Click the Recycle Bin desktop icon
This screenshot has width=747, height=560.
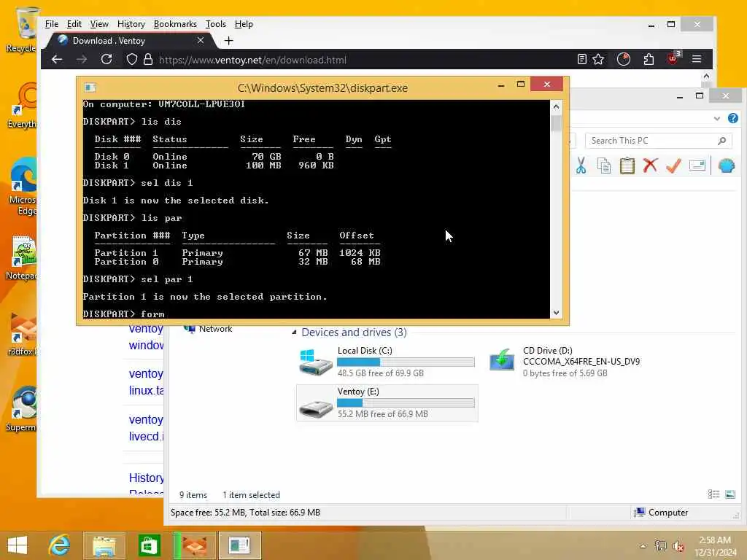click(21, 29)
